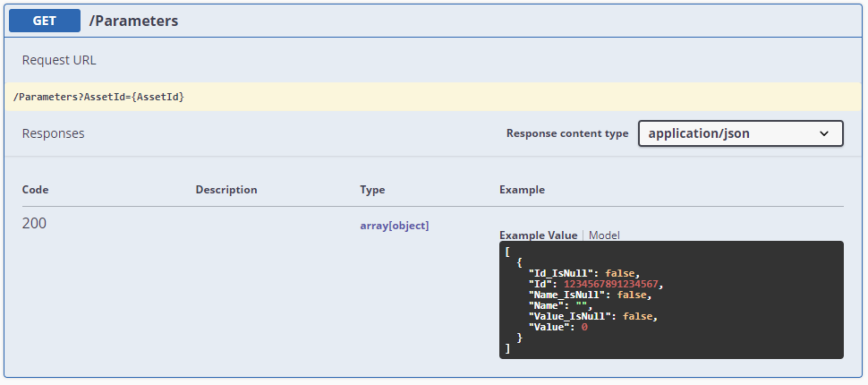
Task: Click the chevron arrow on application/json select
Action: [824, 133]
